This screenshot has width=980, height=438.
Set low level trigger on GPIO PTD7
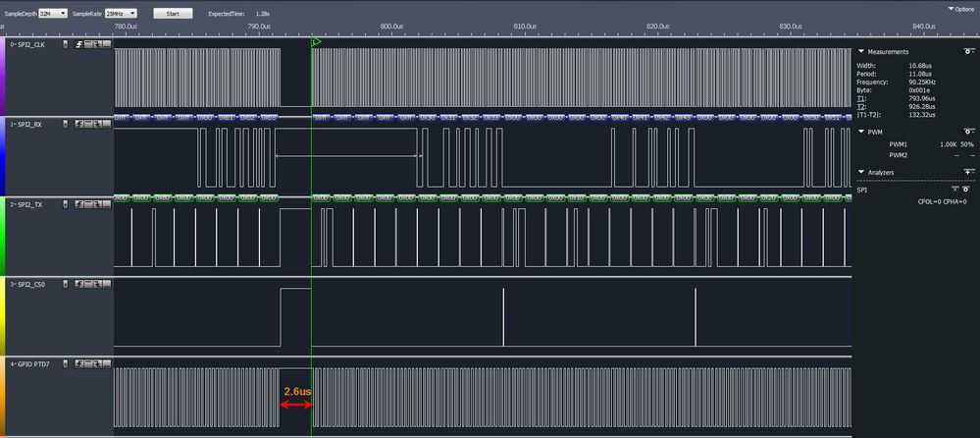tap(107, 363)
